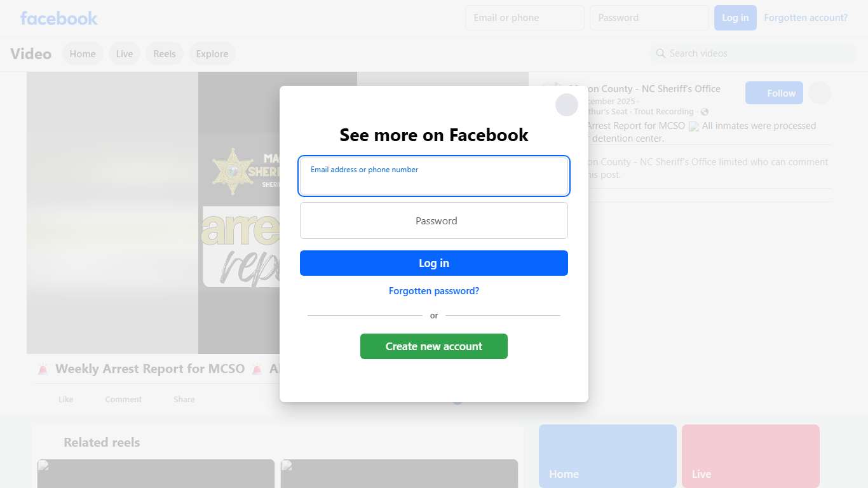
Task: Click the header Email or phone field
Action: click(525, 18)
